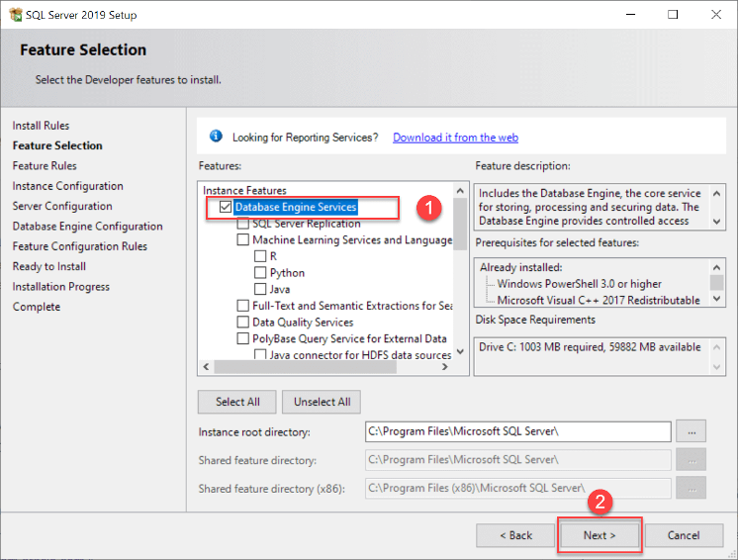Click the Shared feature directory (x86) field

point(518,488)
